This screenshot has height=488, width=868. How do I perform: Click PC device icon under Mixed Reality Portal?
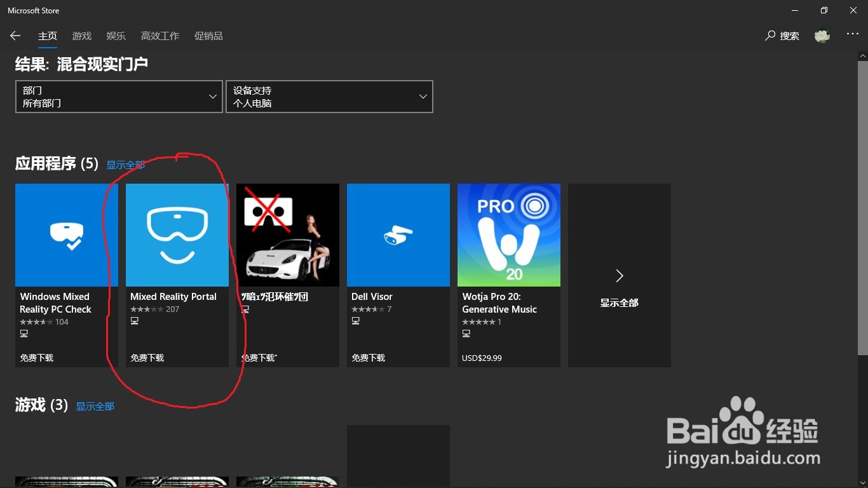click(x=134, y=321)
